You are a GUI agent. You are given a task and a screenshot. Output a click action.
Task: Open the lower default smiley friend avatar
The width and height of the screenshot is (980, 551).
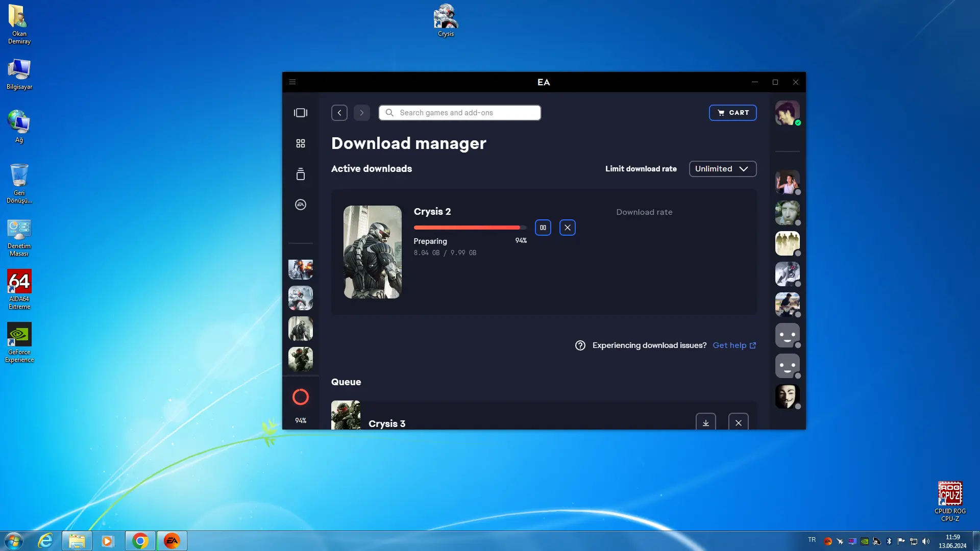(788, 366)
